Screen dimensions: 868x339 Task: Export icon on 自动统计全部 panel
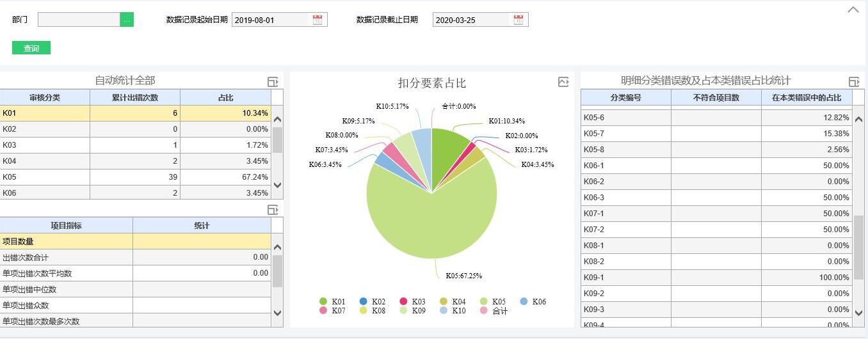point(273,81)
